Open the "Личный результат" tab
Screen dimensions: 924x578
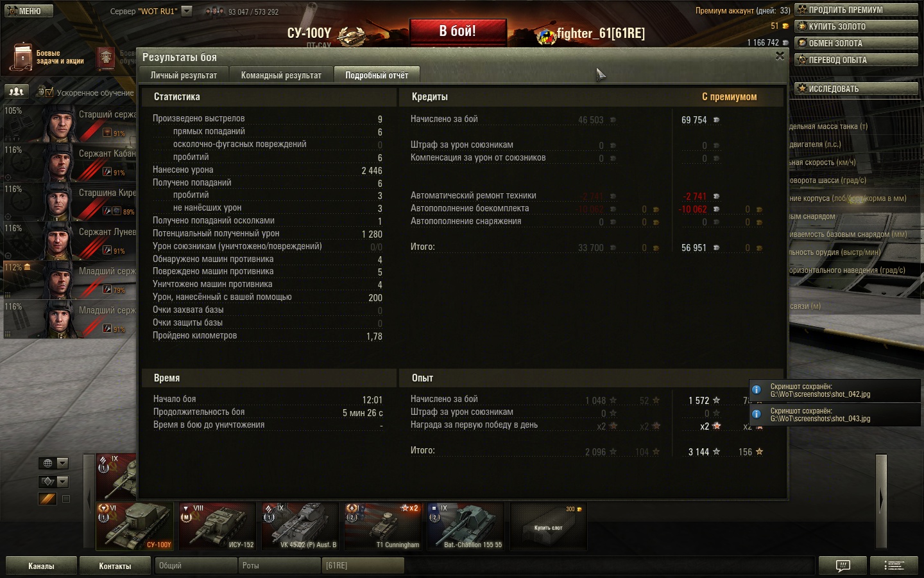184,75
